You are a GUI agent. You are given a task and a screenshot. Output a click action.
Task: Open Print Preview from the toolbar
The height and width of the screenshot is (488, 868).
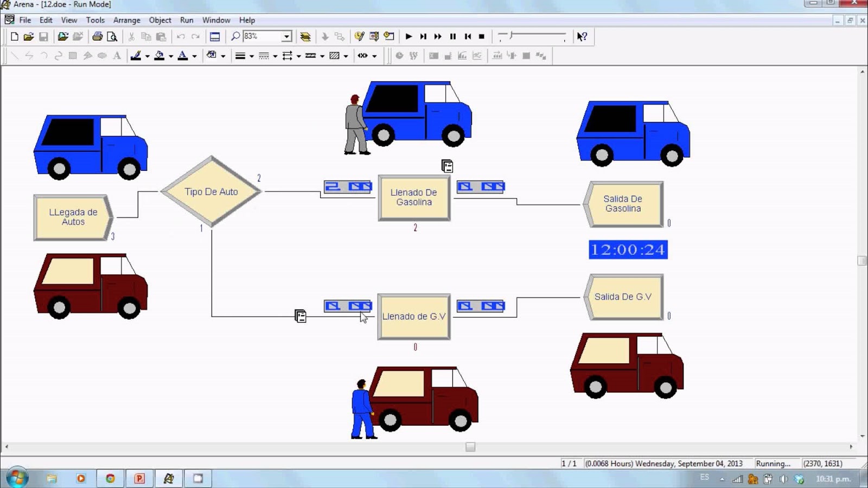pyautogui.click(x=112, y=36)
